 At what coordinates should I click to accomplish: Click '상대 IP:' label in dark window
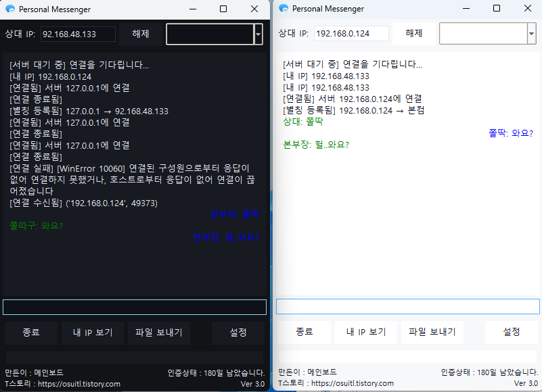[x=20, y=34]
